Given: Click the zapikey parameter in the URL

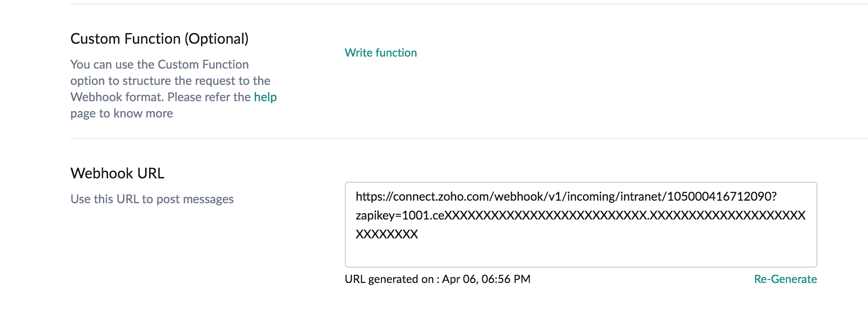Looking at the screenshot, I should [x=375, y=215].
